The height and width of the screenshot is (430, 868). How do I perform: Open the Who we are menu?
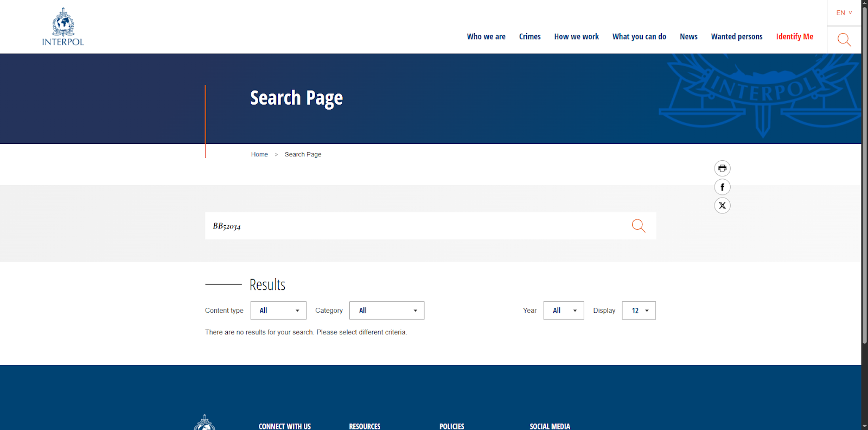point(486,36)
